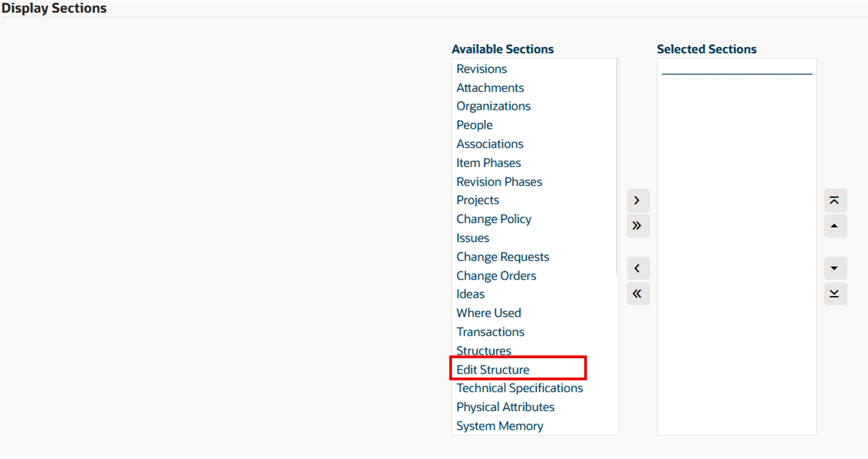Click the remove all items double-left arrow
Image resolution: width=868 pixels, height=459 pixels.
(637, 294)
